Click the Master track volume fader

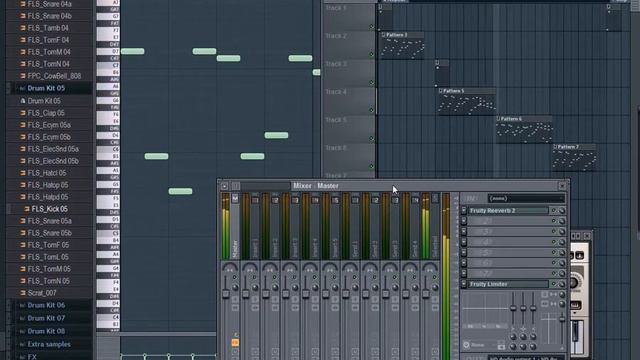coord(225,294)
